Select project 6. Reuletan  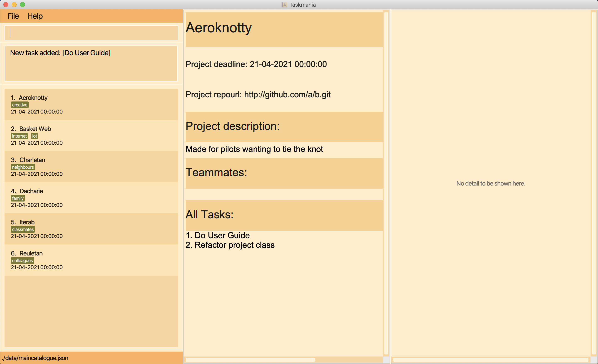[91, 260]
